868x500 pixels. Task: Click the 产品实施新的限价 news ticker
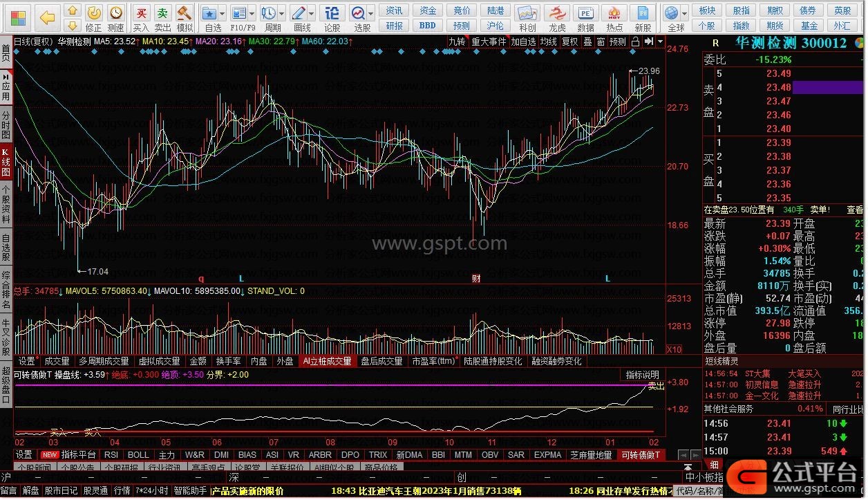247,491
